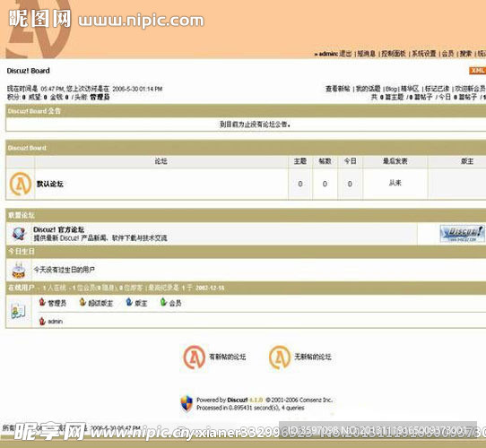Open 我的话题 my topics
486x448 pixels.
369,89
